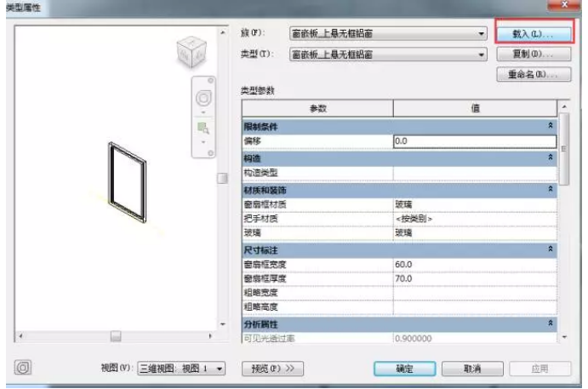Click the preview pane vertical scroll thumb
Screen dimensions: 588x389
tap(222, 178)
